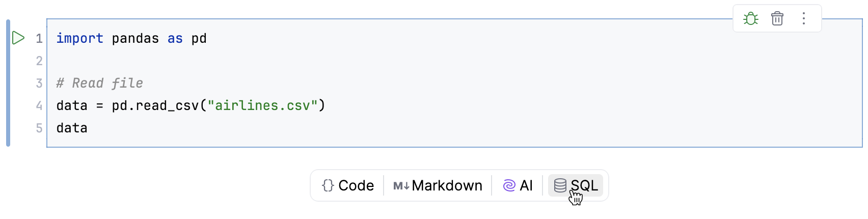Image resolution: width=868 pixels, height=219 pixels.
Task: Delete the cell with the trash icon
Action: click(x=777, y=19)
